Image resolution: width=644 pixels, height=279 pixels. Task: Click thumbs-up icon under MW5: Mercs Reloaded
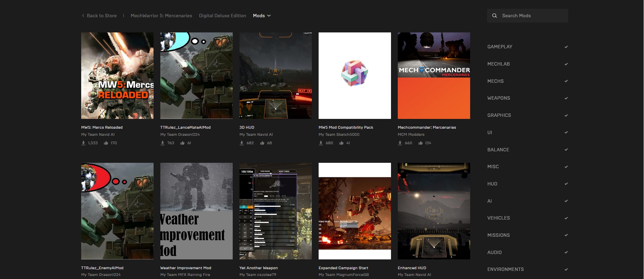click(106, 143)
